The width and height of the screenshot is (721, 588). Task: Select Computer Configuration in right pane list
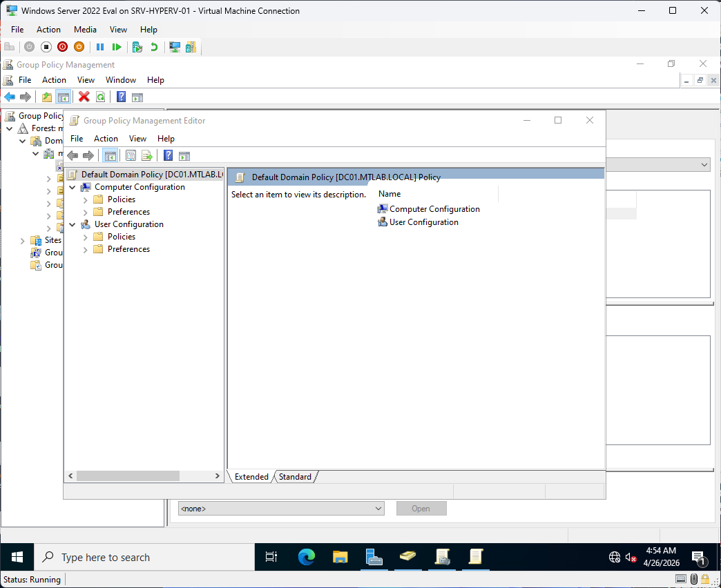tap(429, 209)
